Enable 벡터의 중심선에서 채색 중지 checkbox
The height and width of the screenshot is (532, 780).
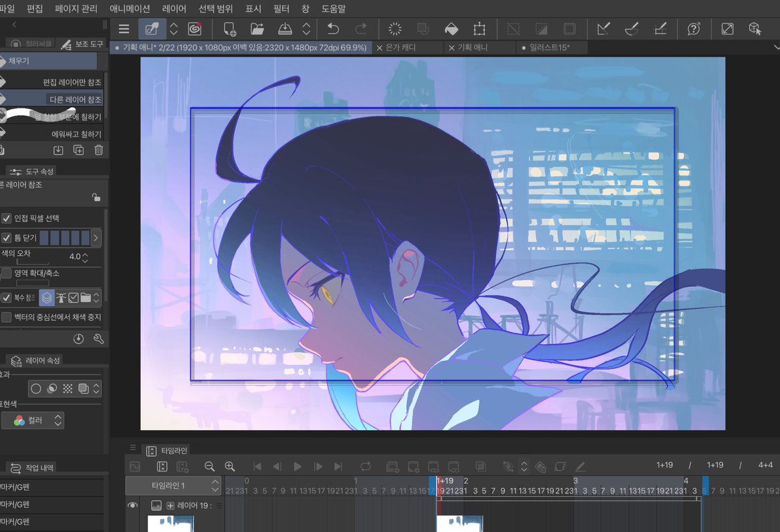(6, 317)
